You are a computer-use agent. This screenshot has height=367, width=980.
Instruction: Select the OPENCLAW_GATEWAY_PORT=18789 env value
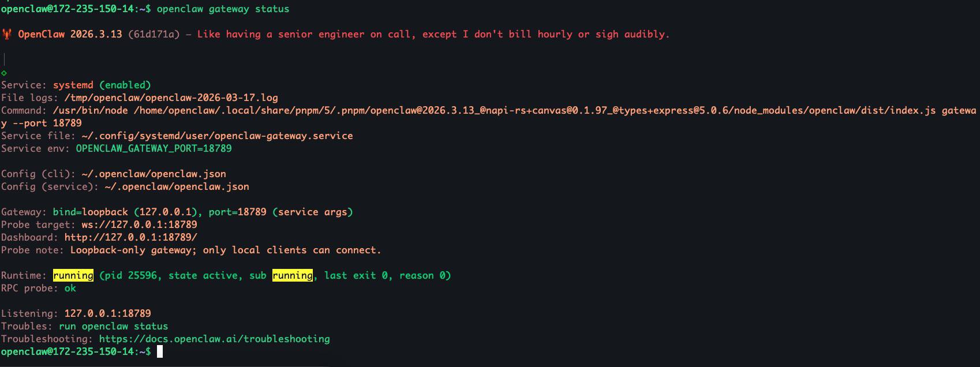(x=154, y=149)
